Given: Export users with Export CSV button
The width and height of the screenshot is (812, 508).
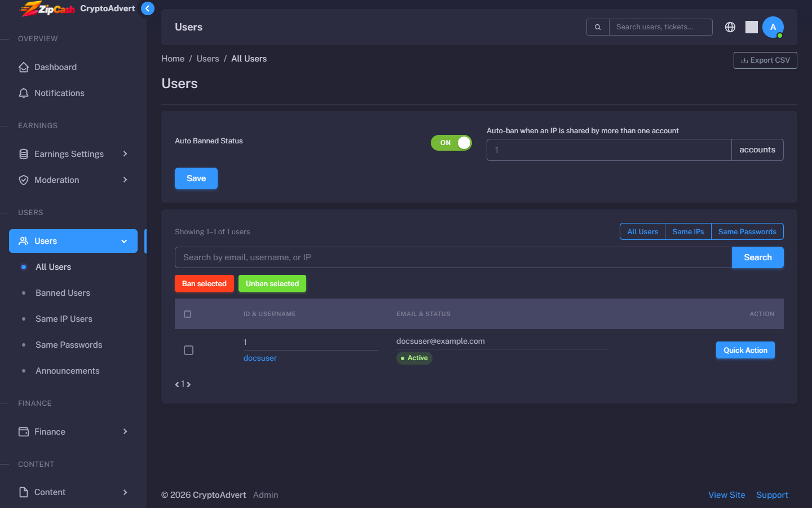Looking at the screenshot, I should click(765, 60).
